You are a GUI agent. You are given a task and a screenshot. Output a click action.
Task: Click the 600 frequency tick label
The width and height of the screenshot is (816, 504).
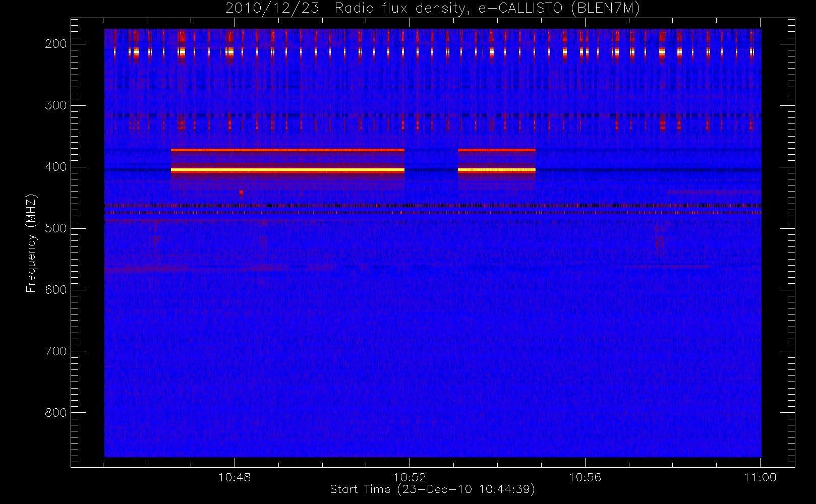click(56, 290)
